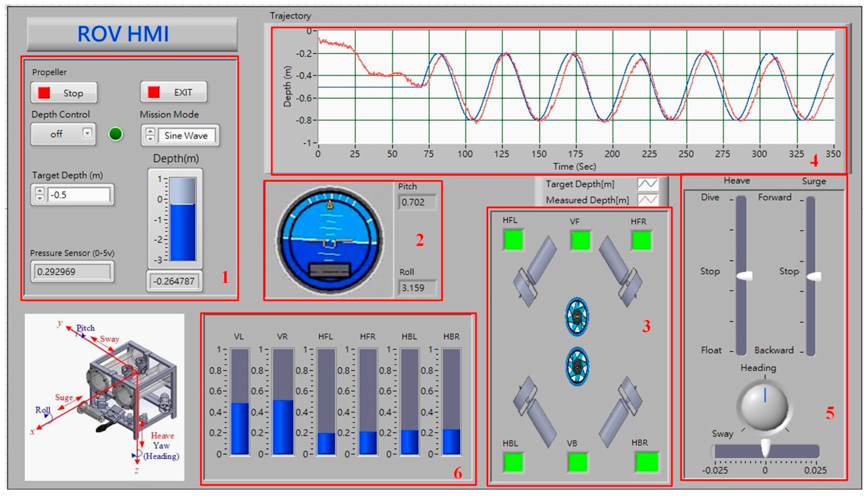This screenshot has width=868, height=496.
Task: Click the upper vertical propeller fan icon
Action: pos(577,316)
